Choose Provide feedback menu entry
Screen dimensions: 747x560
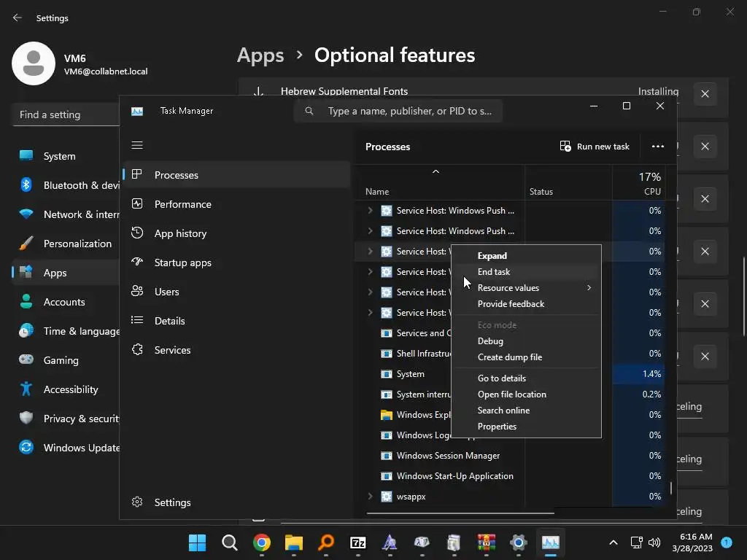click(x=526, y=304)
